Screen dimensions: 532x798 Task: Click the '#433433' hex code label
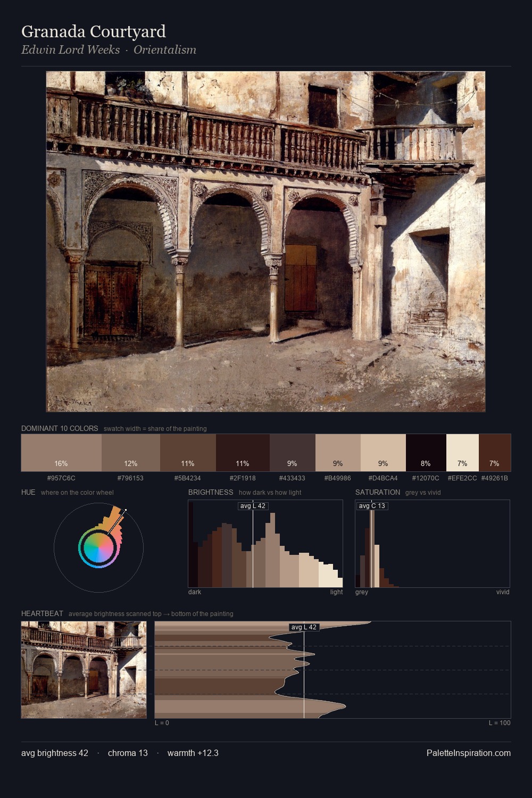click(x=293, y=478)
